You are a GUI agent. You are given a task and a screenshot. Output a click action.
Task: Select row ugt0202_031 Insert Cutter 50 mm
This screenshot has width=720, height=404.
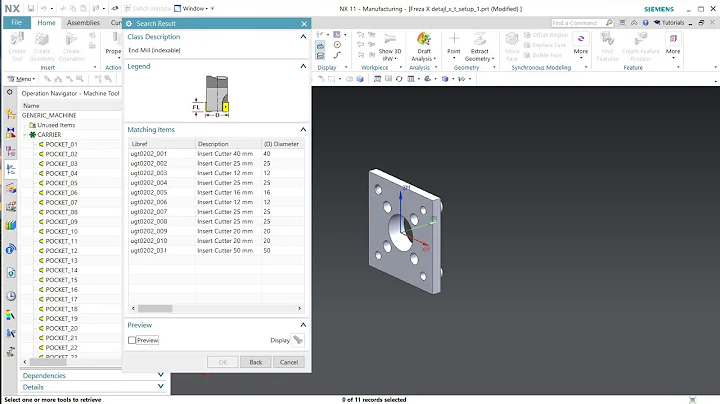click(x=216, y=250)
